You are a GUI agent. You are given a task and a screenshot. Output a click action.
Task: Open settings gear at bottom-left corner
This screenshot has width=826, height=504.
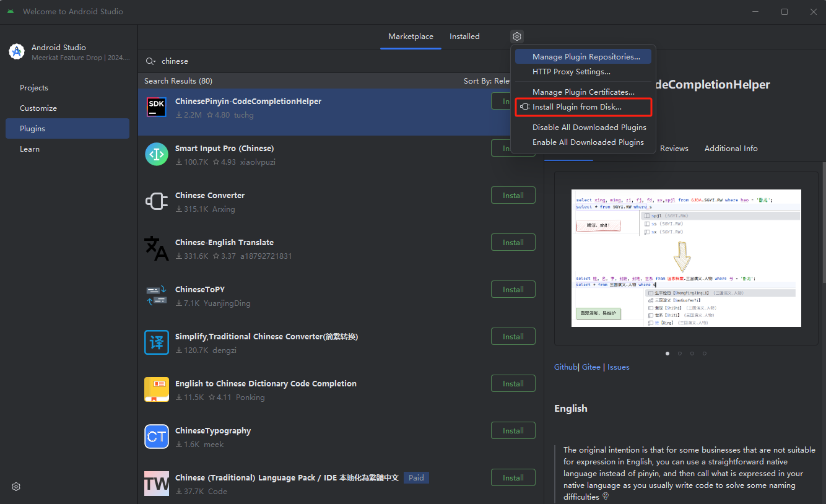pyautogui.click(x=16, y=487)
